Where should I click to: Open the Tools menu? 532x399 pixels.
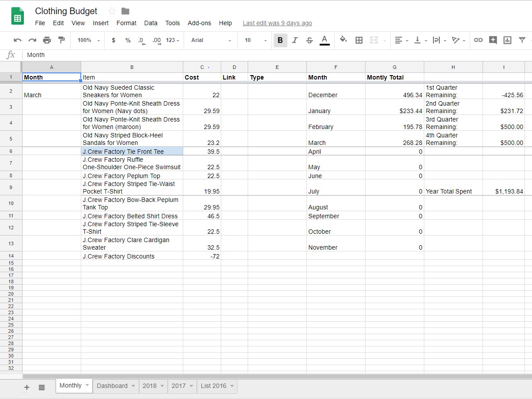coord(173,23)
